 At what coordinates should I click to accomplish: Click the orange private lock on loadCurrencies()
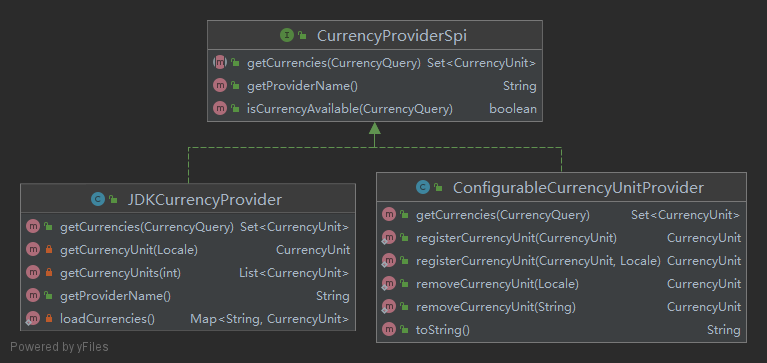(48, 319)
